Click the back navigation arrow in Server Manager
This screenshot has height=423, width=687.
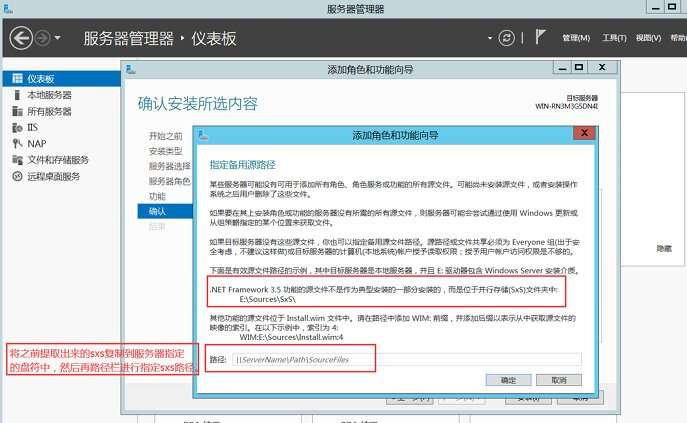coord(21,38)
